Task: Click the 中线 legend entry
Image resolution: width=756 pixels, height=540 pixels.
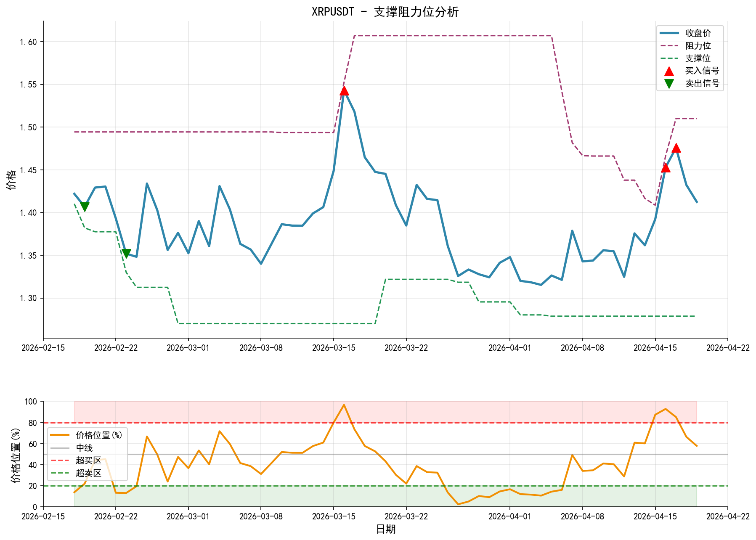Action: [72, 448]
